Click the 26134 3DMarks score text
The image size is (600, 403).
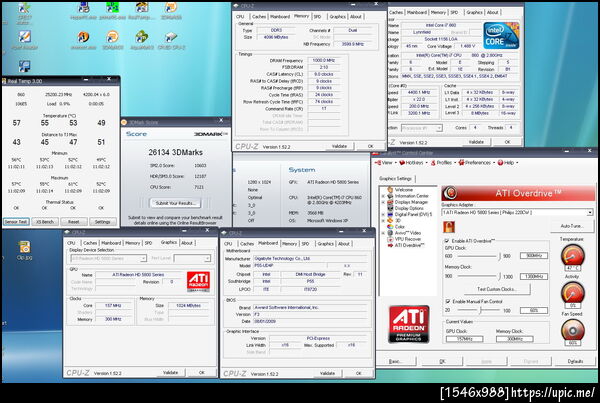176,152
